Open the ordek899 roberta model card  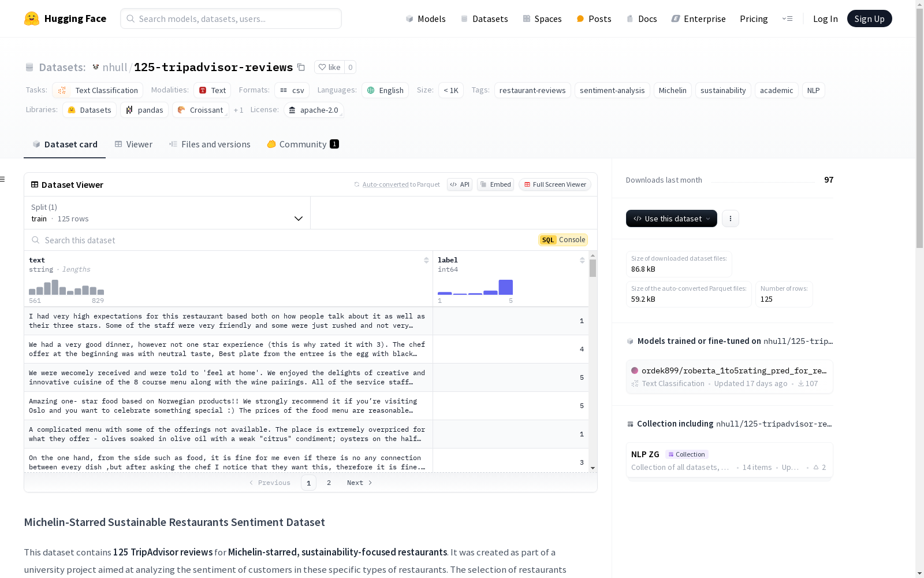tap(729, 376)
